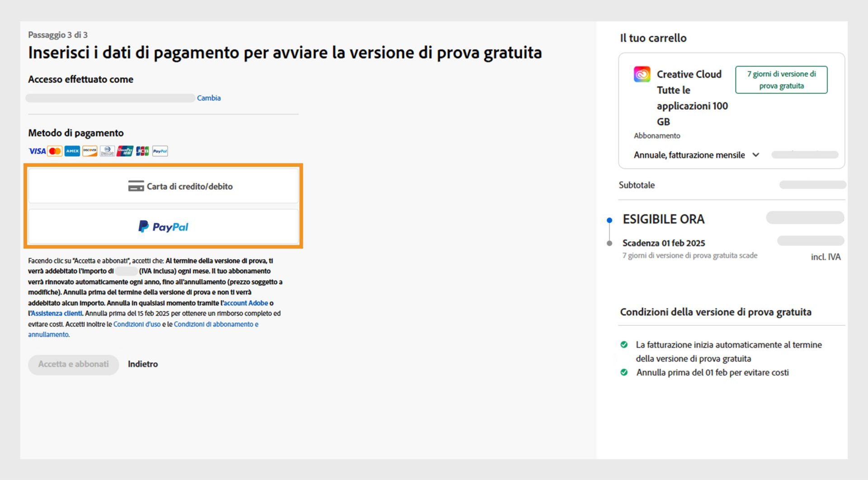868x480 pixels.
Task: Click the blue timeline dot beside ESIGIBILE ORA
Action: [x=609, y=220]
